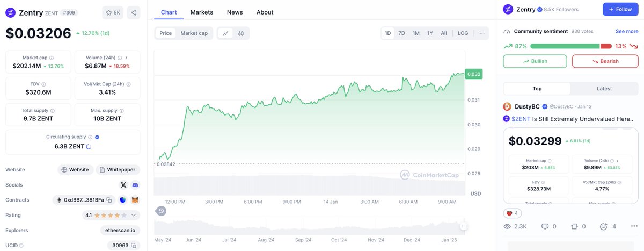The width and height of the screenshot is (644, 251).
Task: Click the Circulating supply info icon
Action: (x=90, y=137)
